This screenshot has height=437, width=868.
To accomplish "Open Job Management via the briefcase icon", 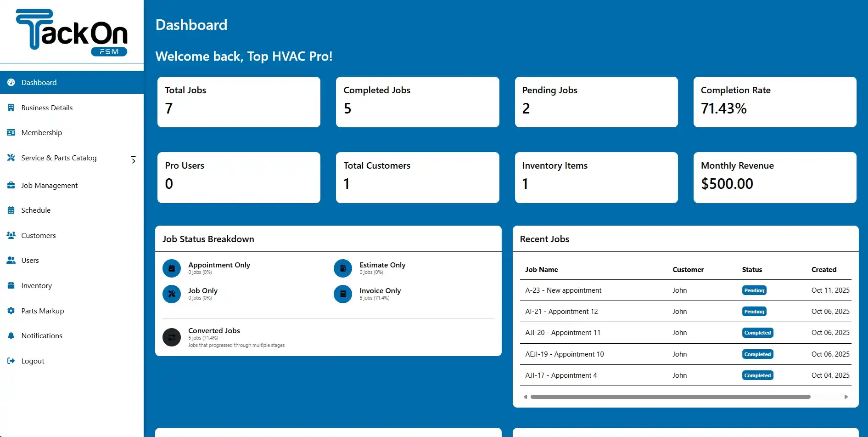I will tap(11, 185).
